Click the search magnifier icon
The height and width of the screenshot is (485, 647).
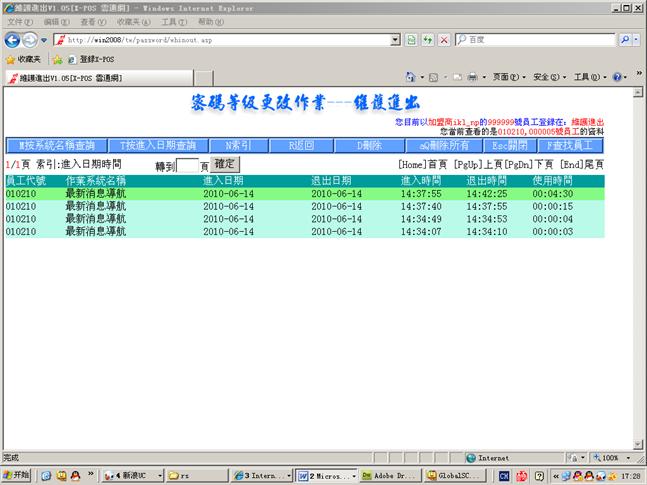coord(625,39)
